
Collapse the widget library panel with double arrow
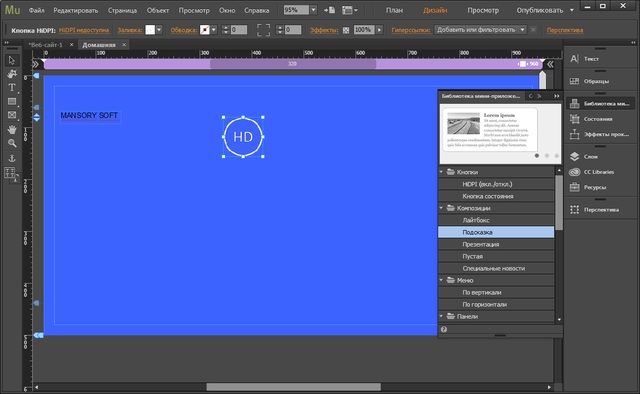click(556, 96)
